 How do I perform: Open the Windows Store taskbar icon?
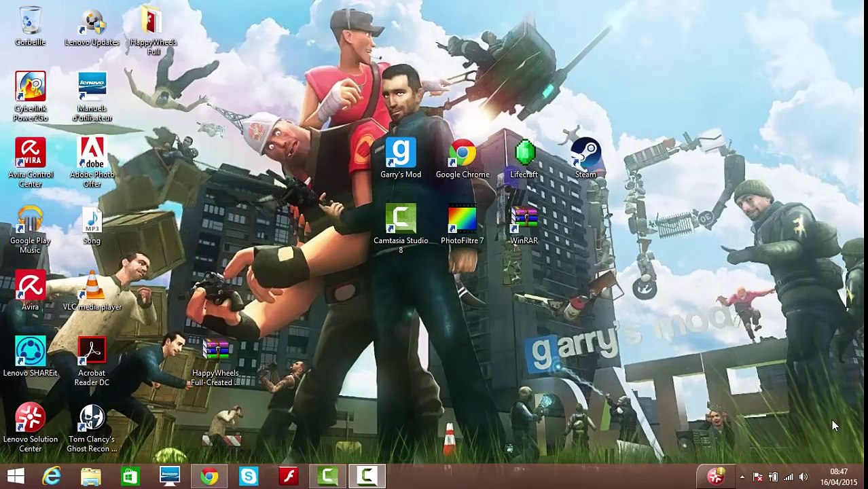[130, 476]
